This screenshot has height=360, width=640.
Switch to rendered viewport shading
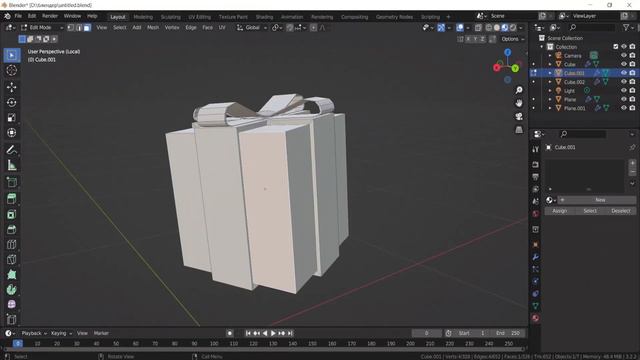point(513,27)
